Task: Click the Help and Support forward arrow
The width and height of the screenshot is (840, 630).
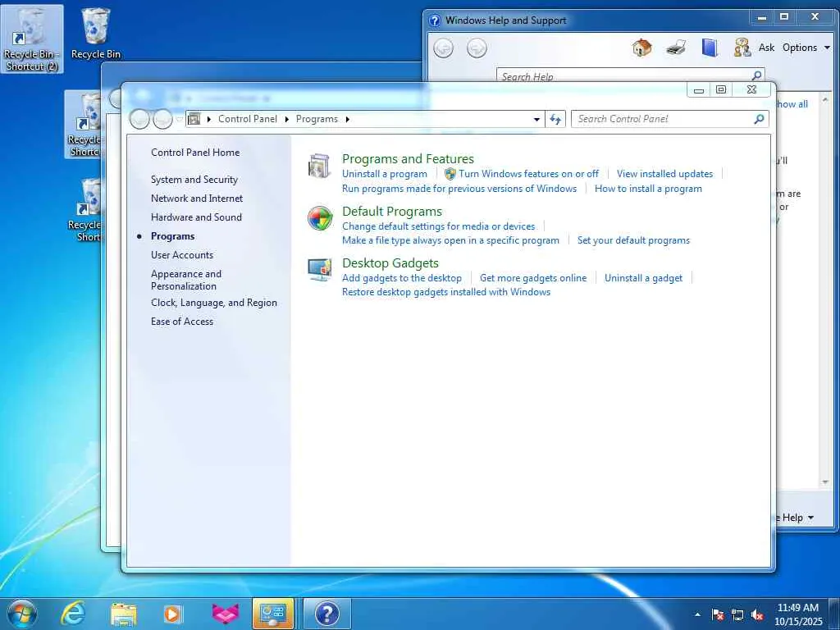Action: pyautogui.click(x=477, y=48)
